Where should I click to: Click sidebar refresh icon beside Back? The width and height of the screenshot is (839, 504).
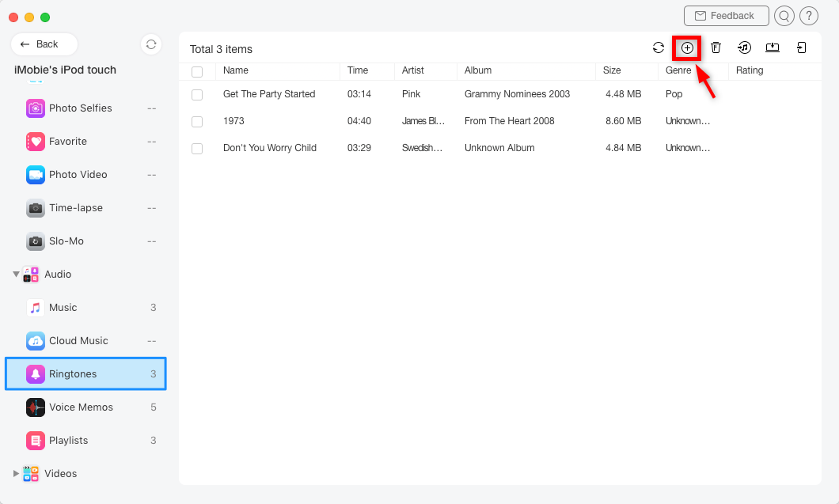(151, 44)
